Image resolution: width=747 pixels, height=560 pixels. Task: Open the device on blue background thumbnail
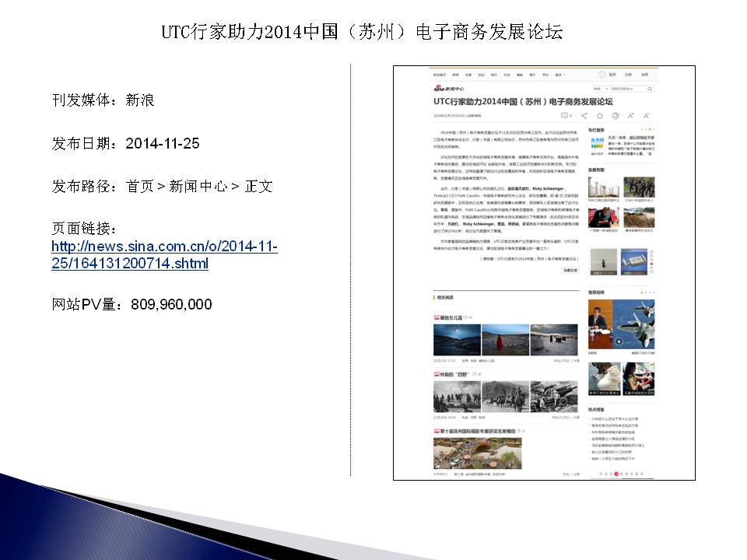(x=634, y=261)
